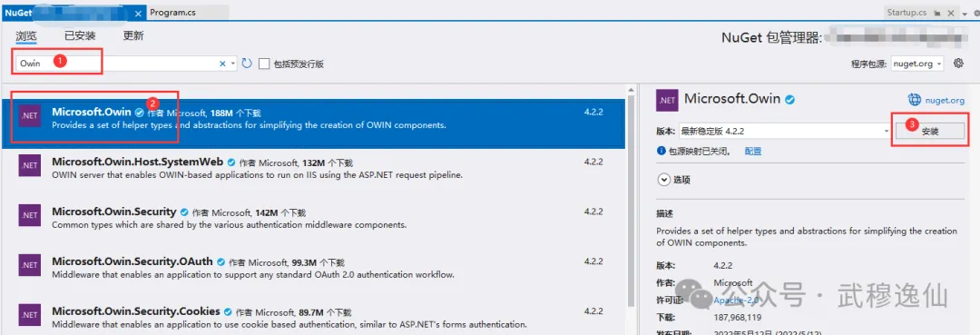
Task: Click the Microsoft.Owin.Host.SystemWeb .NET icon
Action: [29, 165]
